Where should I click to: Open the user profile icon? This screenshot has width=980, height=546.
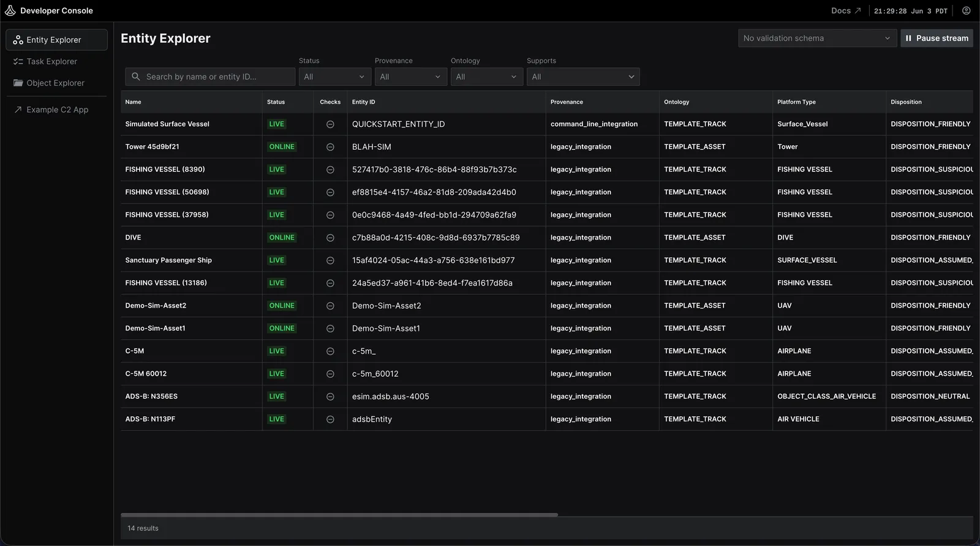tap(966, 10)
